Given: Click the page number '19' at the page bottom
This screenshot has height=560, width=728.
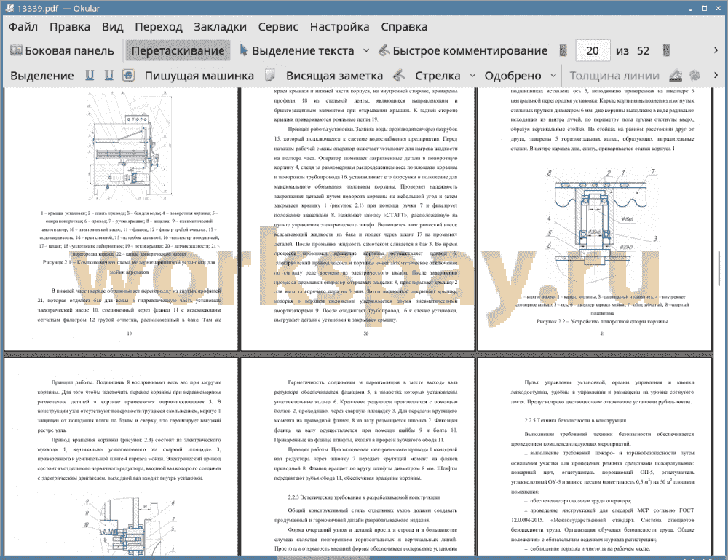Looking at the screenshot, I should 130,334.
